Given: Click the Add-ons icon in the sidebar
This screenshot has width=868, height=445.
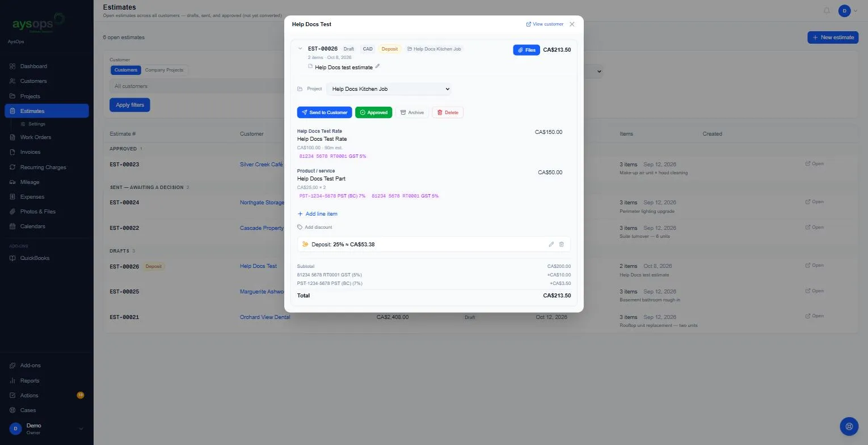Looking at the screenshot, I should click(12, 366).
